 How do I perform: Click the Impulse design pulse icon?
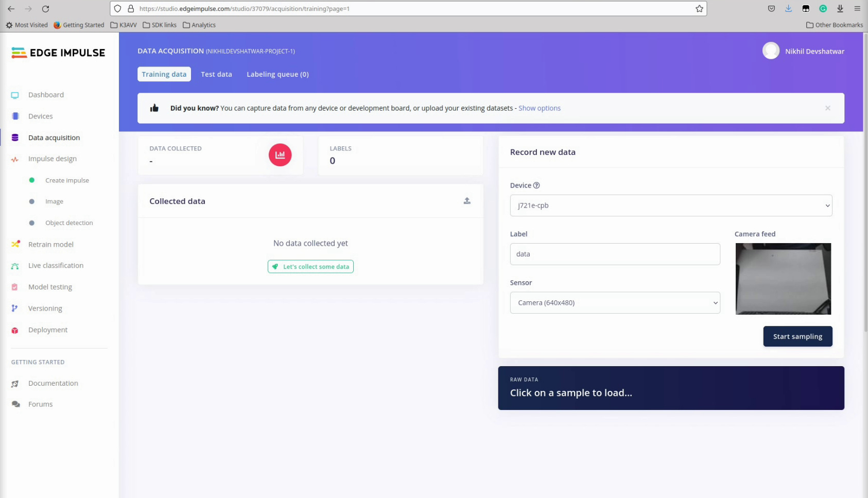(x=15, y=159)
